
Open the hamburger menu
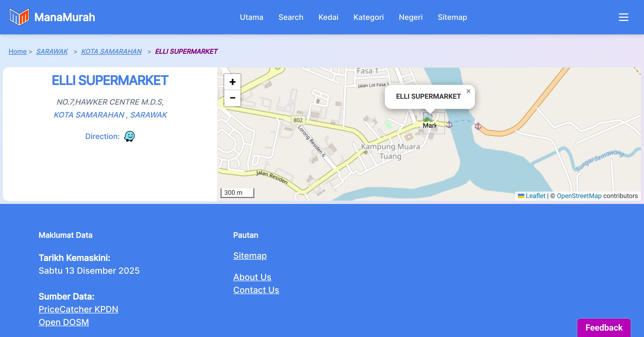pyautogui.click(x=623, y=17)
